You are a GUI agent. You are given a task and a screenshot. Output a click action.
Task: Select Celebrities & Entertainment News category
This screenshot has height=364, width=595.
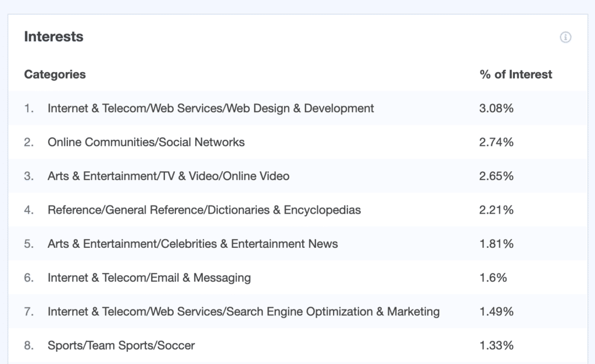(193, 244)
